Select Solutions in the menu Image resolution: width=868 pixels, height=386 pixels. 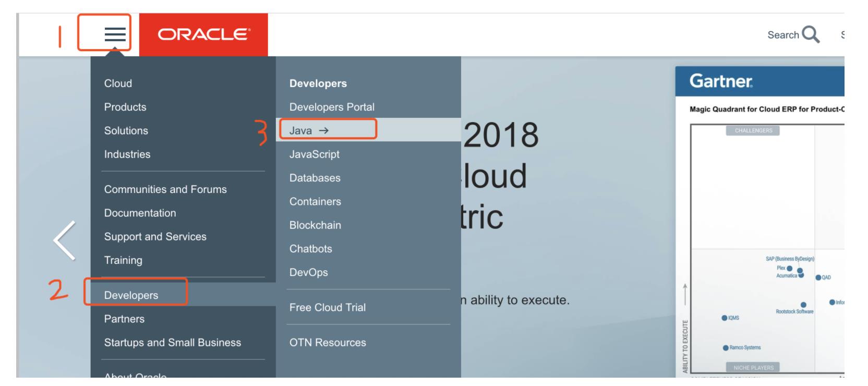[126, 130]
